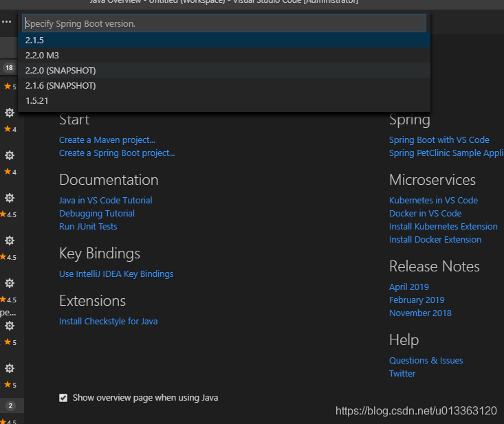Click the 2 count badge in sidebar
Screen dimensions: 504x424
click(x=10, y=405)
